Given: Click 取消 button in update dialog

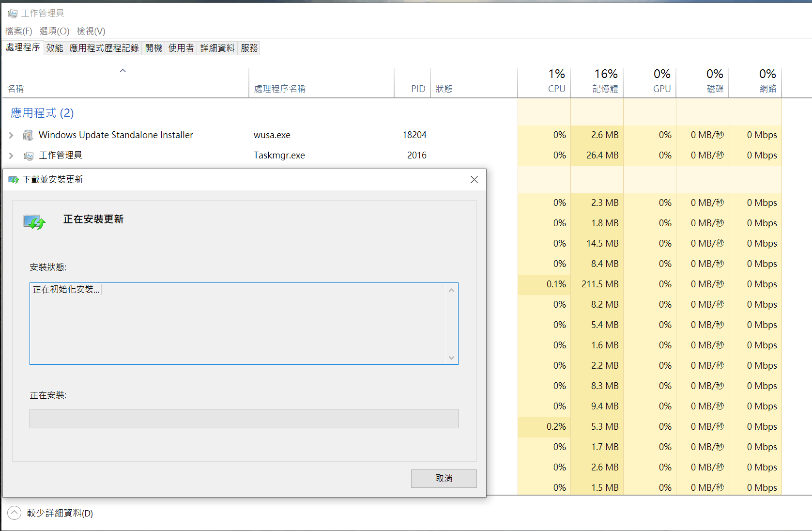Looking at the screenshot, I should 444,479.
